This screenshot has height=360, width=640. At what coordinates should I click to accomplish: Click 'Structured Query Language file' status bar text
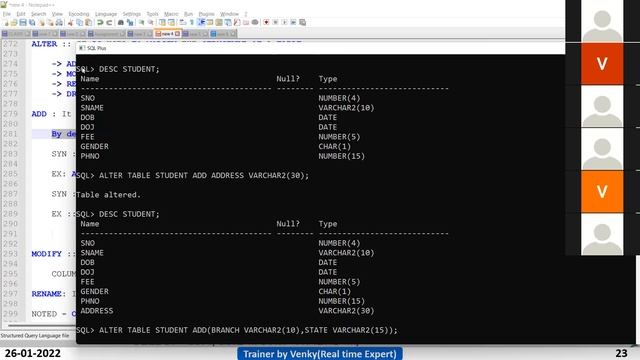click(x=35, y=336)
